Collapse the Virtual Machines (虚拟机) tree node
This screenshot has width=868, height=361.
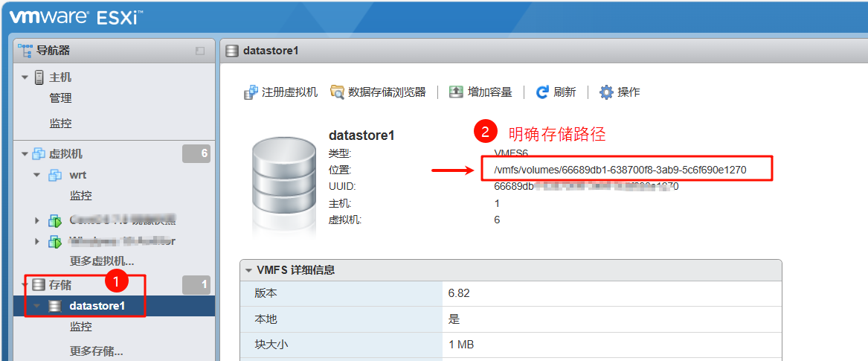click(x=25, y=154)
